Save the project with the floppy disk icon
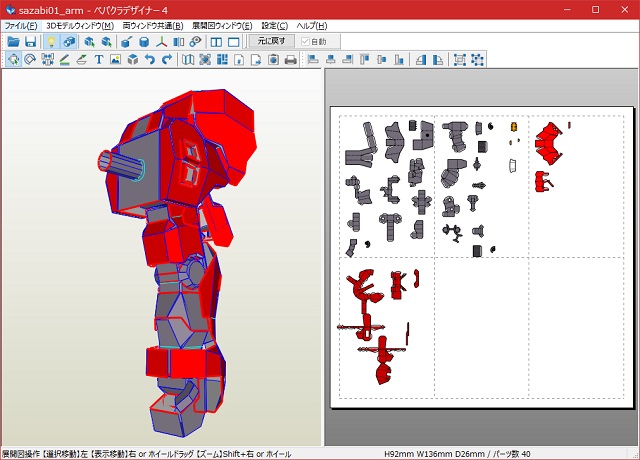The height and width of the screenshot is (460, 640). click(x=31, y=42)
